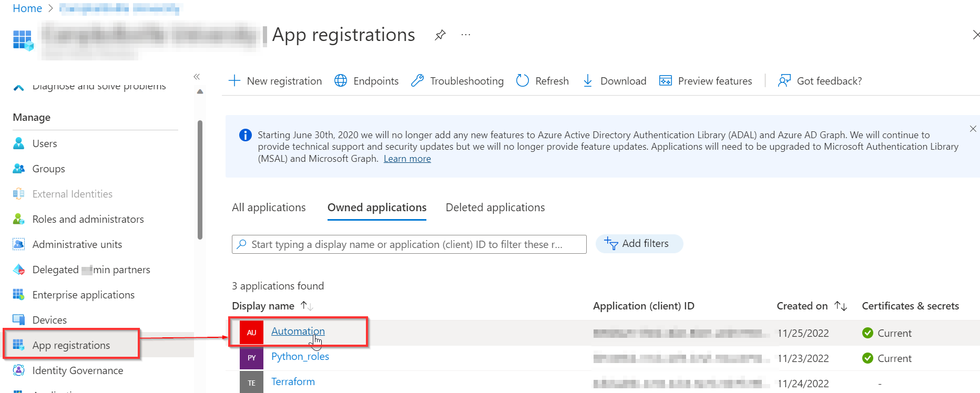Open Enterprise applications in sidebar
This screenshot has width=980, height=393.
(x=83, y=295)
